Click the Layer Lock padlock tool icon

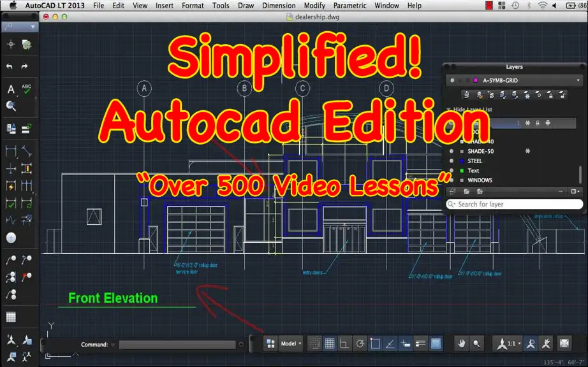(550, 95)
